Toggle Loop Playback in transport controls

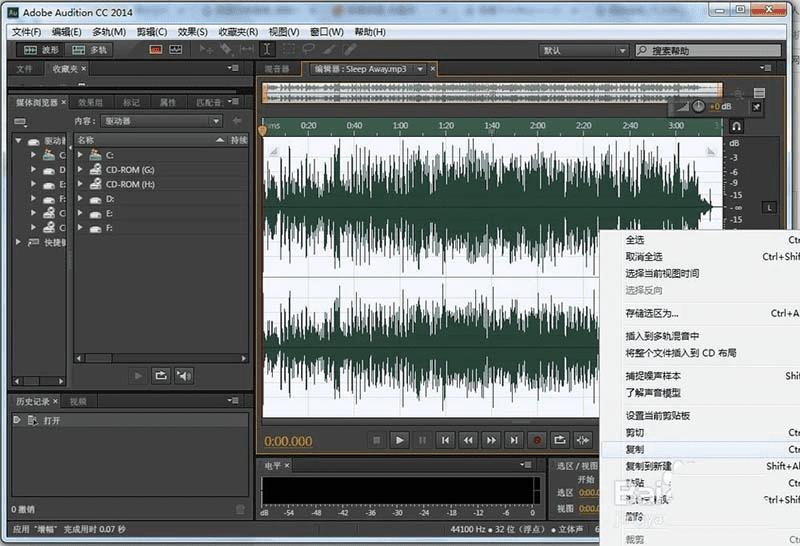(x=560, y=439)
